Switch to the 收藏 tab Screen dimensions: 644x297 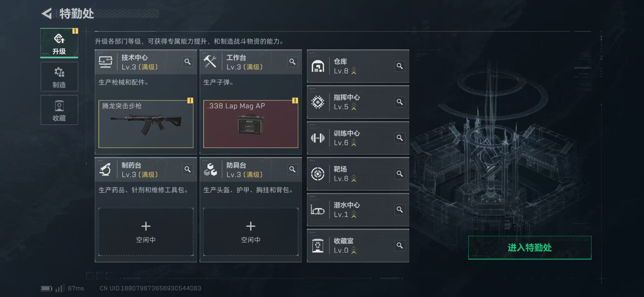[x=59, y=110]
